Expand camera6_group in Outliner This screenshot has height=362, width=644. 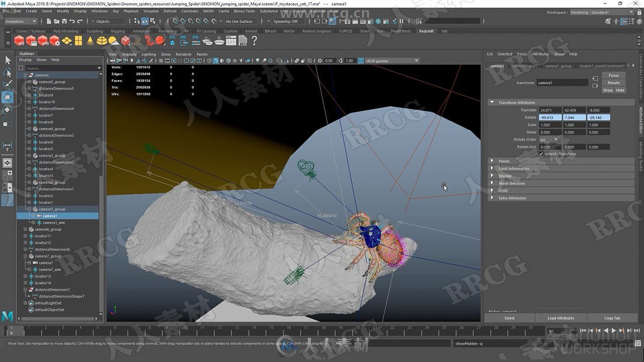[x=25, y=229]
